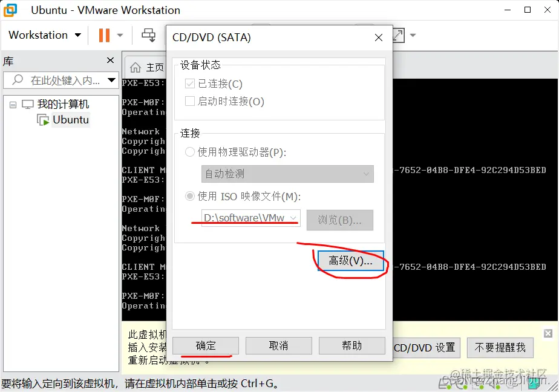
Task: Click the VMware Workstation title bar app icon
Action: 10,10
